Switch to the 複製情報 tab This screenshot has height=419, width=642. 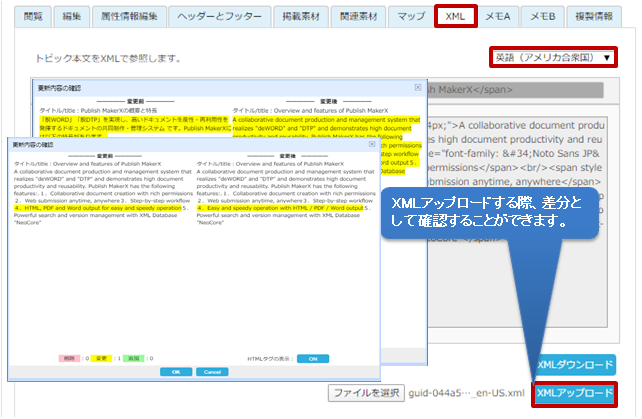point(594,17)
